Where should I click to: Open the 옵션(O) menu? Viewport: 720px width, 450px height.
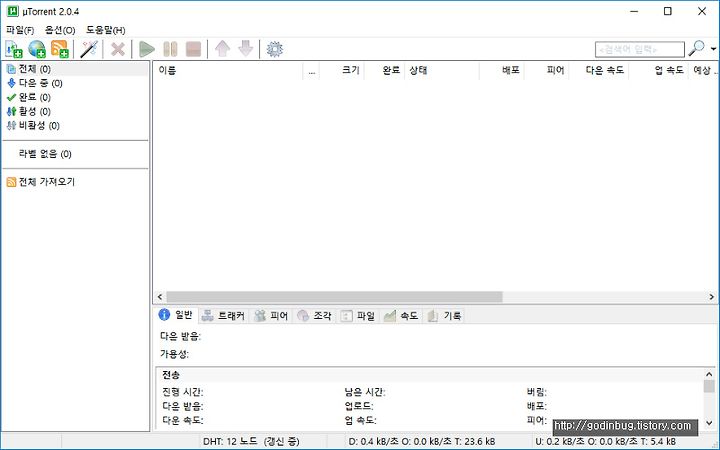point(60,30)
